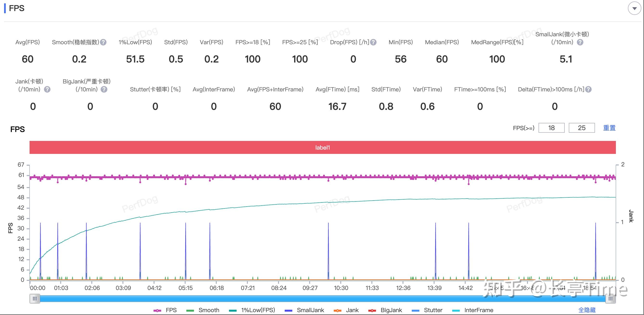Click FPS threshold field showing 18
Image resolution: width=644 pixels, height=315 pixels.
coord(551,128)
